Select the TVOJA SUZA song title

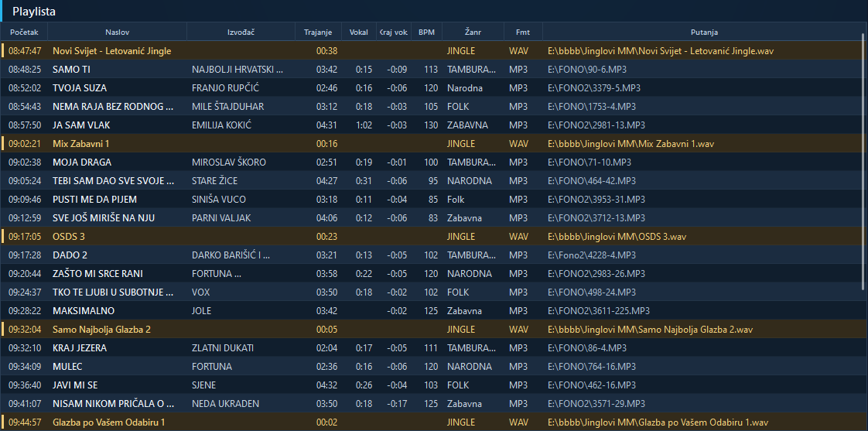[x=80, y=88]
